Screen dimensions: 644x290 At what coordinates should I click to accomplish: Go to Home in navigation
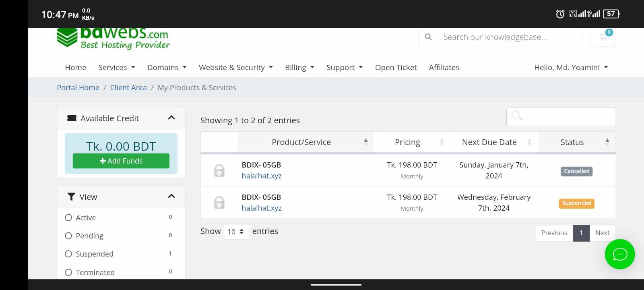pyautogui.click(x=76, y=67)
